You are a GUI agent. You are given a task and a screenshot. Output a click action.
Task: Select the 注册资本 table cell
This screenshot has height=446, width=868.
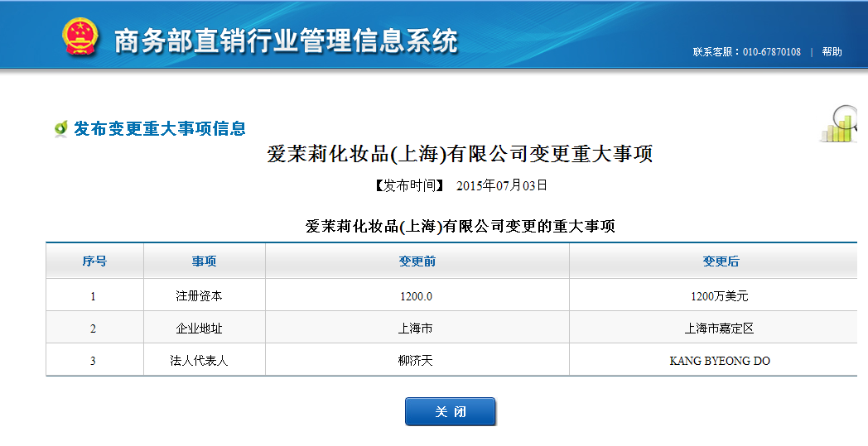199,295
